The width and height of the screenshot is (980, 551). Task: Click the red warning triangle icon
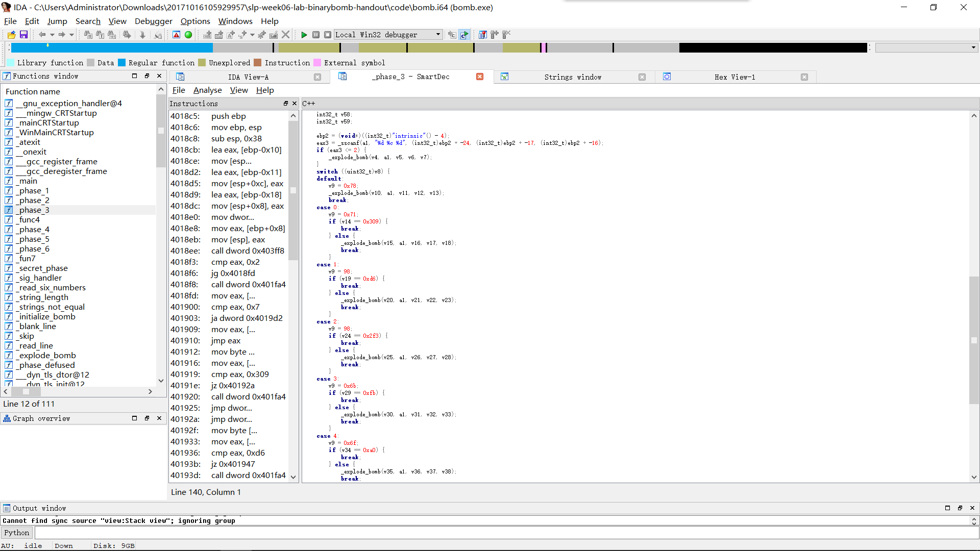click(x=176, y=35)
